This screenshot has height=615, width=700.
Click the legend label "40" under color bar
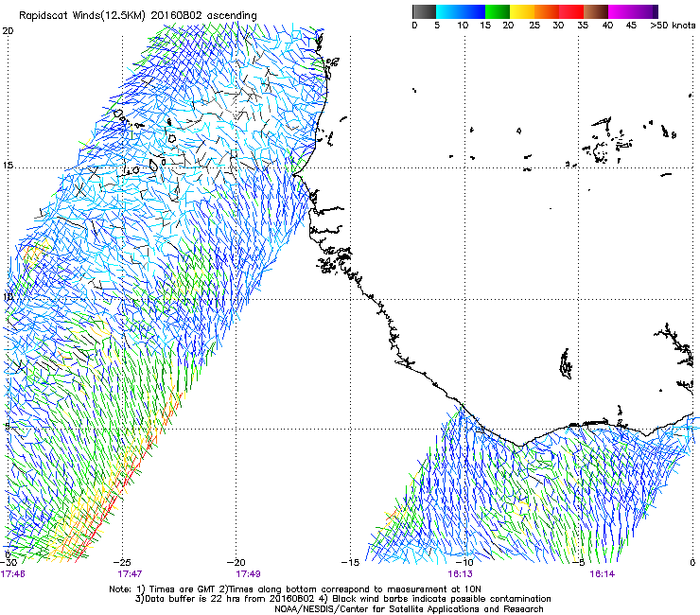(607, 26)
